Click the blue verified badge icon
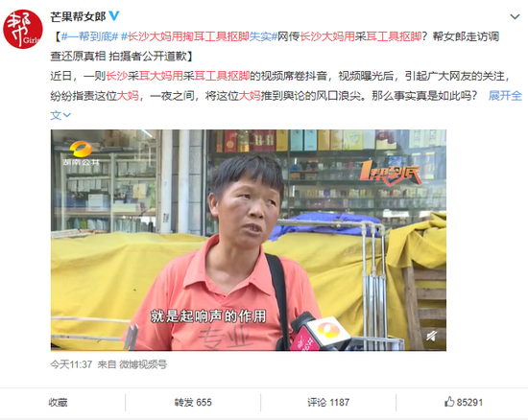Image resolution: width=528 pixels, height=420 pixels. pyautogui.click(x=114, y=15)
